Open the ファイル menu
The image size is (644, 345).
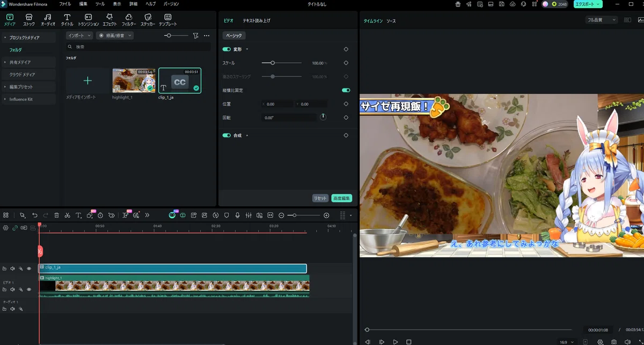coord(65,4)
